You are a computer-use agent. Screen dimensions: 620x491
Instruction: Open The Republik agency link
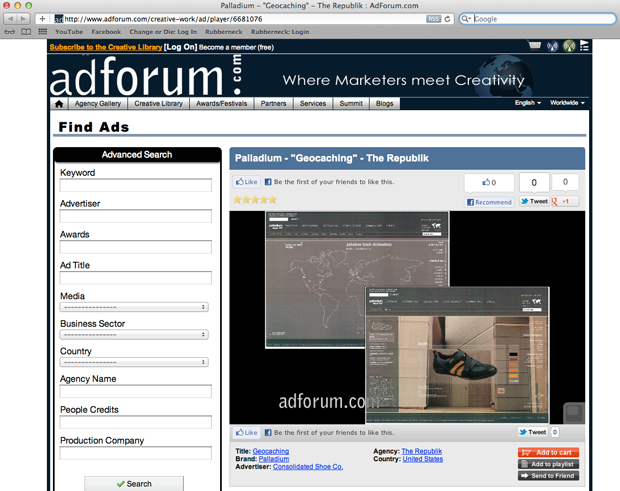coord(422,451)
